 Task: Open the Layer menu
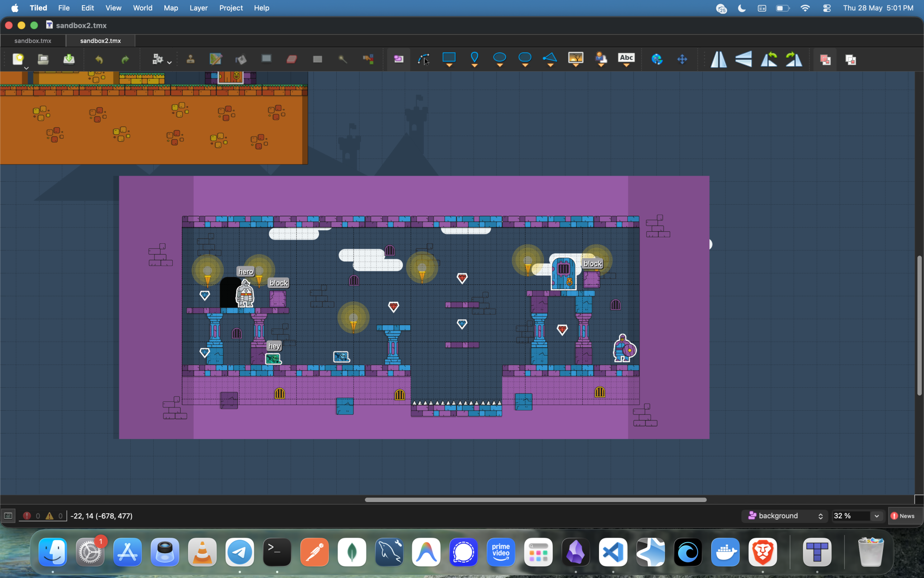198,8
